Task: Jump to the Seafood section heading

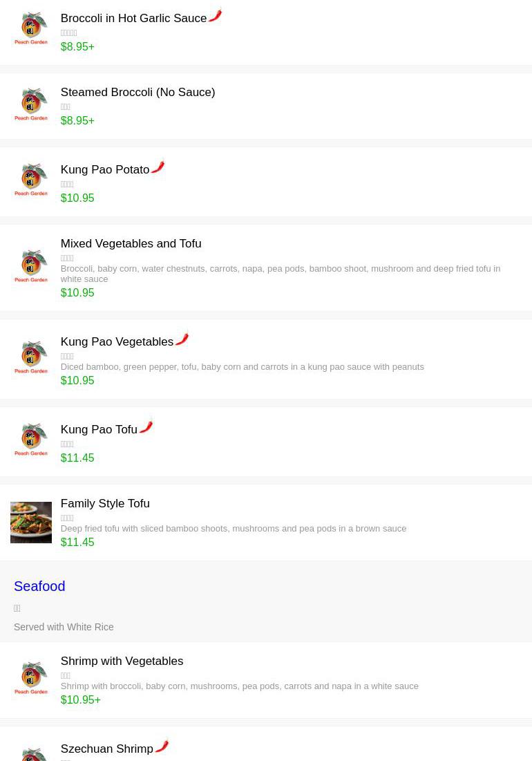Action: [x=39, y=586]
